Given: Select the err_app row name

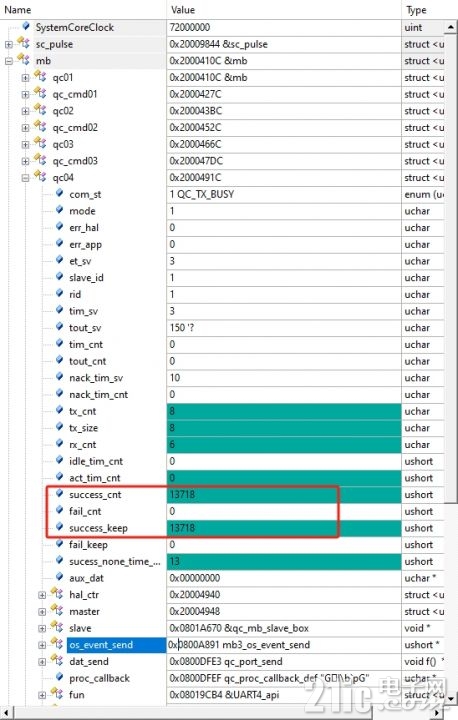Looking at the screenshot, I should [85, 245].
